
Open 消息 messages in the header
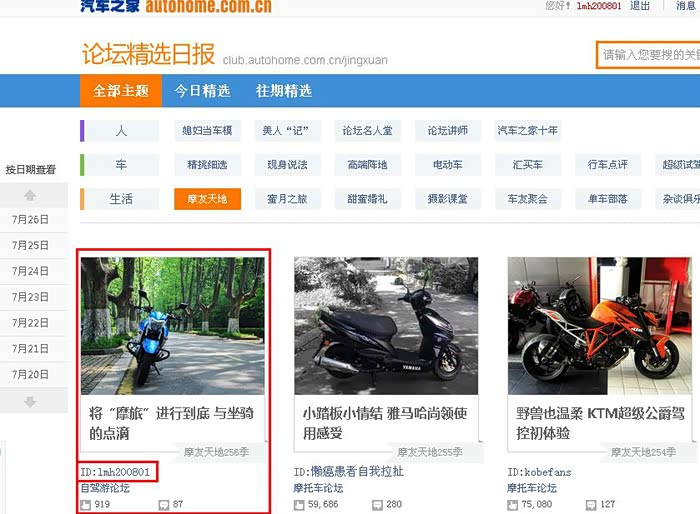click(x=686, y=6)
